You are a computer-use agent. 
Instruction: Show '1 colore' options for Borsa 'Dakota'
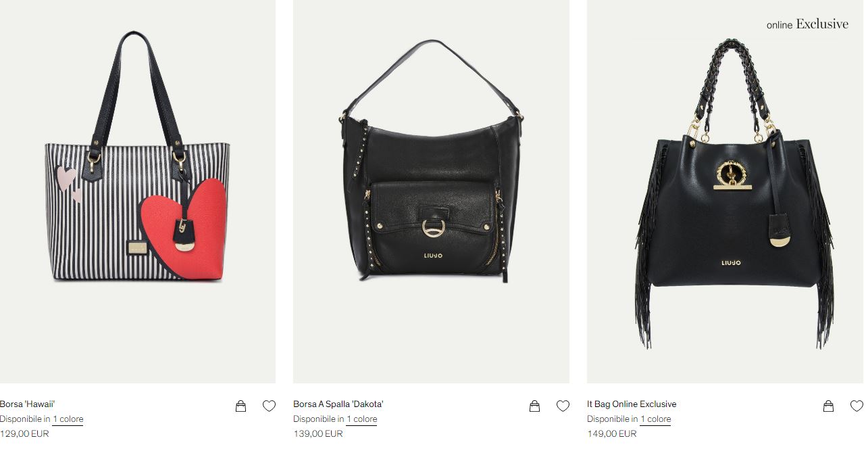tap(362, 419)
